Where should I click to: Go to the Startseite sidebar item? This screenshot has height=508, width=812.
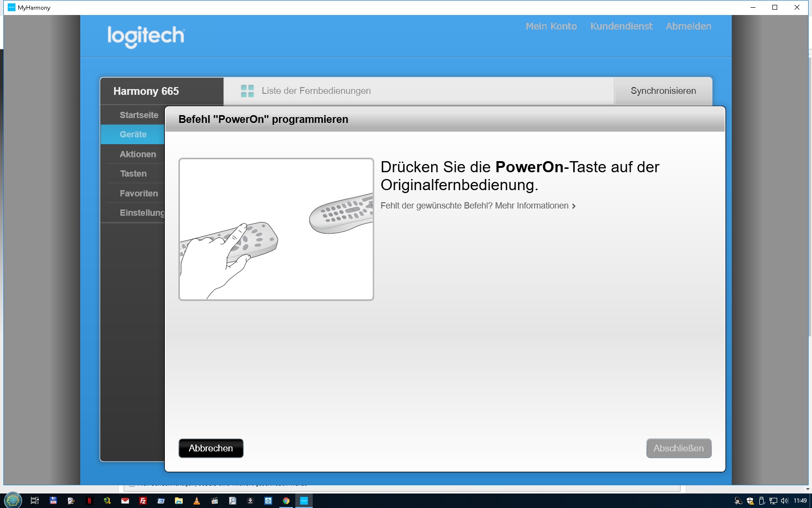pos(139,115)
